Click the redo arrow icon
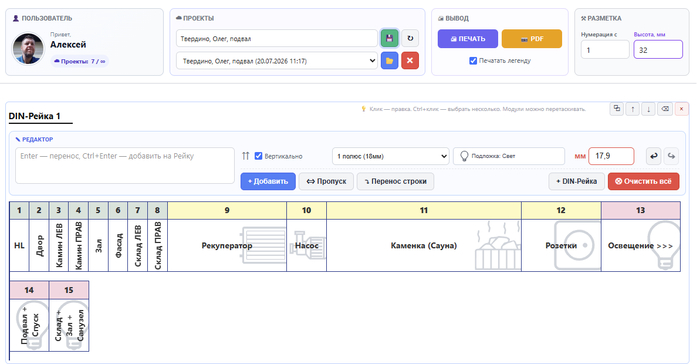Image resolution: width=700 pixels, height=364 pixels. click(x=671, y=156)
